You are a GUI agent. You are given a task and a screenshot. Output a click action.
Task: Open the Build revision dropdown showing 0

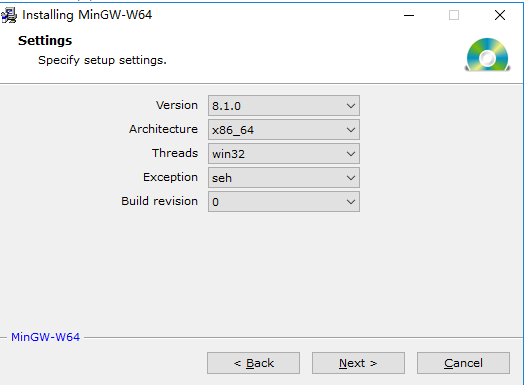coord(284,202)
